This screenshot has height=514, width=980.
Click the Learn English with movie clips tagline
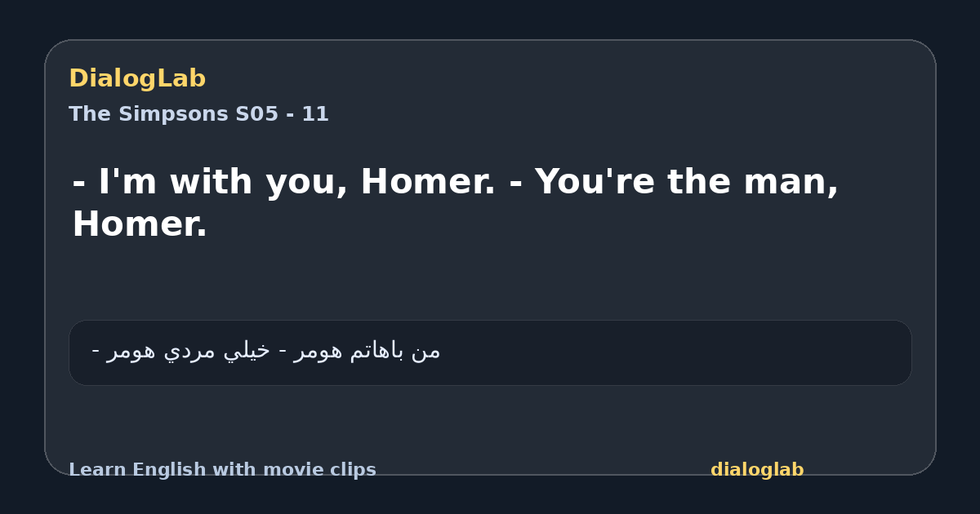[222, 470]
